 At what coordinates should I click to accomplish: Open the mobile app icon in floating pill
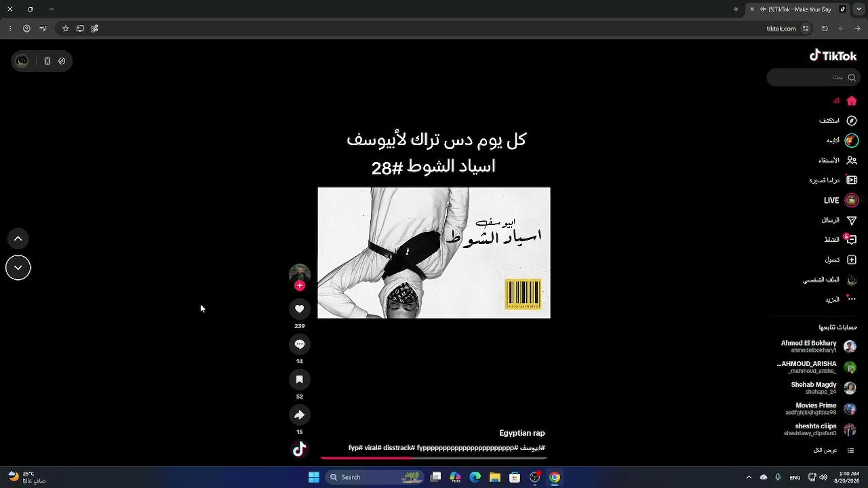pos(47,61)
